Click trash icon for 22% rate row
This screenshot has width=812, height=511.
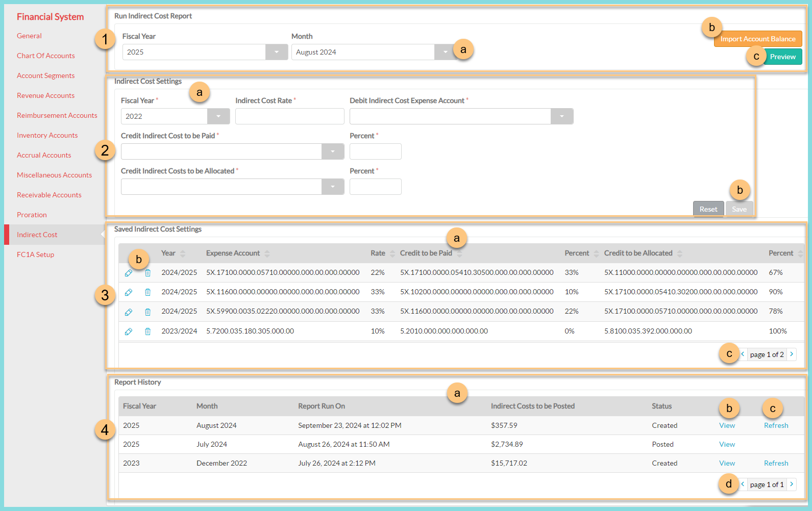tap(147, 273)
